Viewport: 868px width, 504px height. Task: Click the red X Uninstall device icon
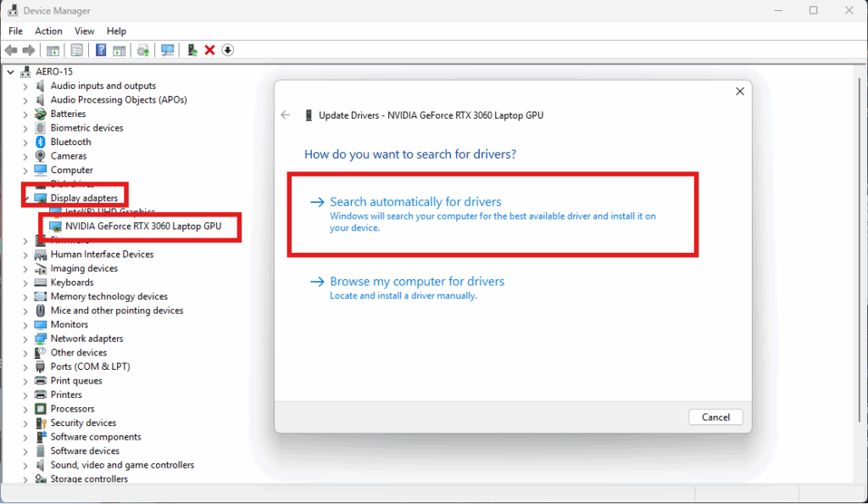click(x=210, y=50)
